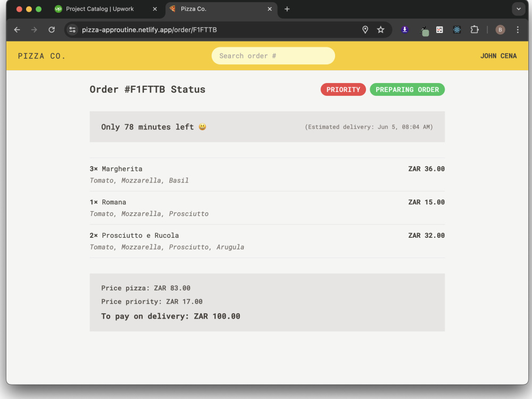Expand the tab search dropdown
Viewport: 532px width, 399px height.
518,9
